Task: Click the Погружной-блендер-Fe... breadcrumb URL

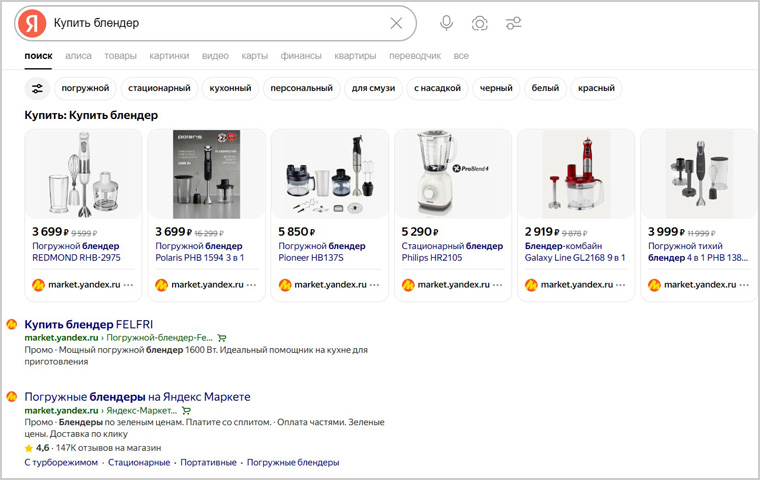Action: pos(159,337)
